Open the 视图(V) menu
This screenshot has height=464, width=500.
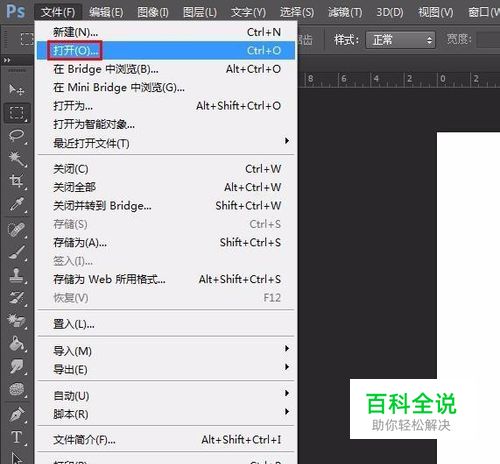pos(436,12)
